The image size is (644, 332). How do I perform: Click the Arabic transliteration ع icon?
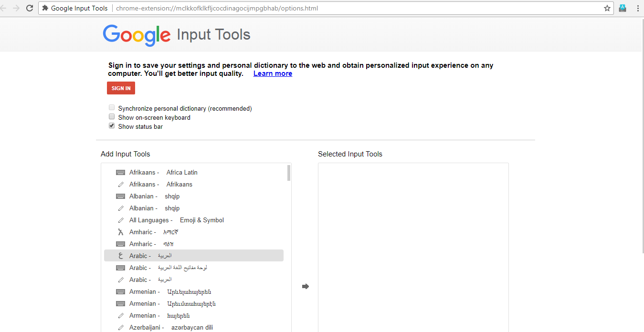(121, 256)
